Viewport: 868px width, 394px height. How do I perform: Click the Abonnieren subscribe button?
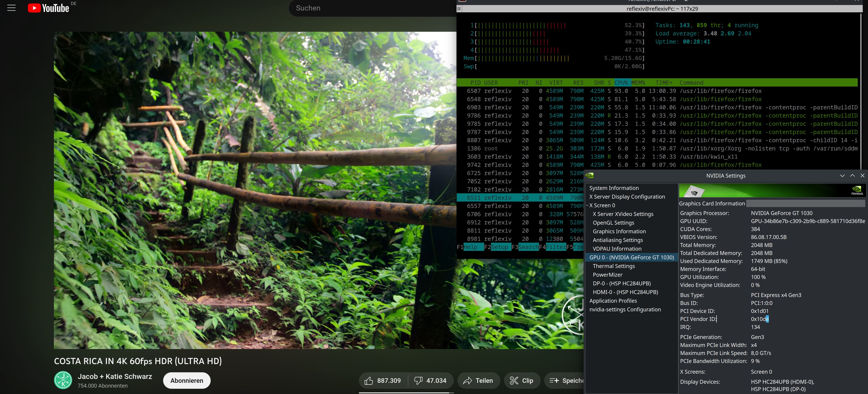(x=187, y=381)
